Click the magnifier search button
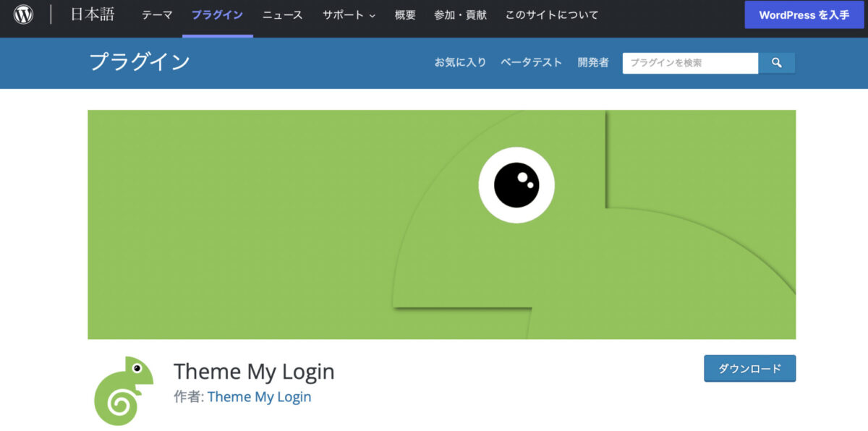868x431 pixels. 777,63
